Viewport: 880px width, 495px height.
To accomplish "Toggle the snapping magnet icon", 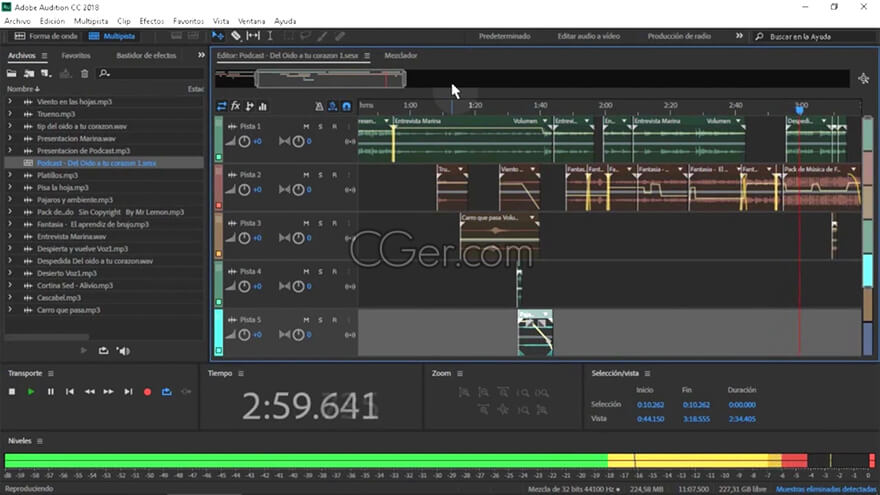I will pyautogui.click(x=347, y=106).
